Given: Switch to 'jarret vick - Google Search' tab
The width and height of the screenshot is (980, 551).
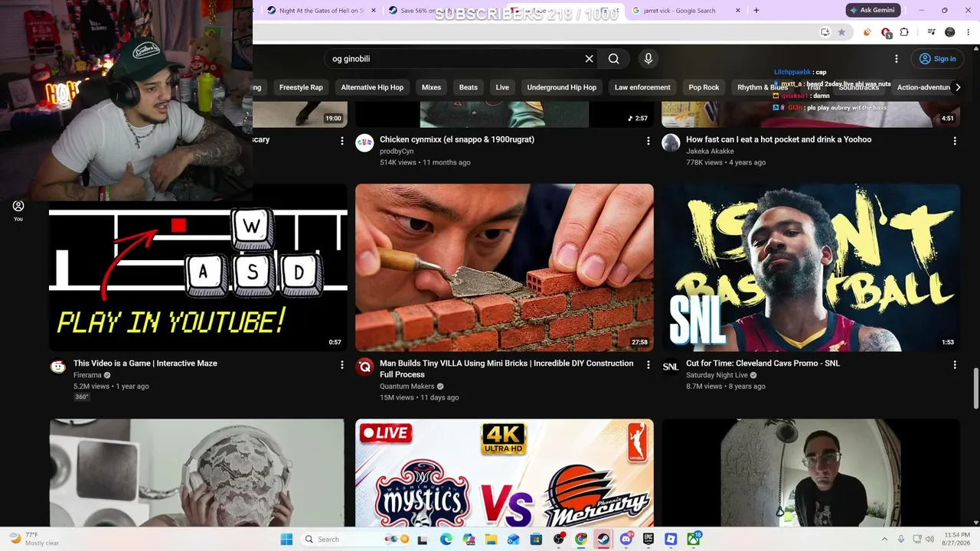Looking at the screenshot, I should tap(687, 11).
